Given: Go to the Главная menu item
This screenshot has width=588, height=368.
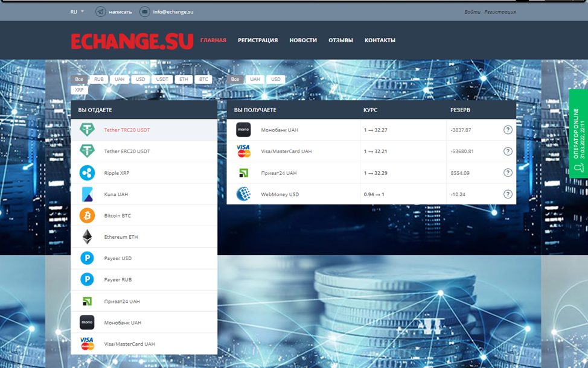Looking at the screenshot, I should (213, 40).
